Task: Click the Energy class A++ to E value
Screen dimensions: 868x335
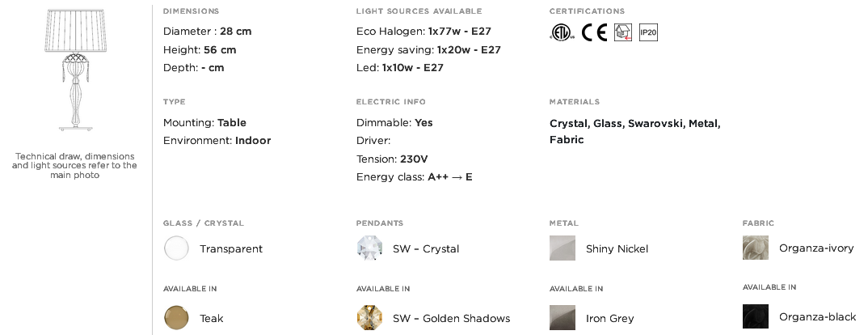Action: click(x=450, y=177)
